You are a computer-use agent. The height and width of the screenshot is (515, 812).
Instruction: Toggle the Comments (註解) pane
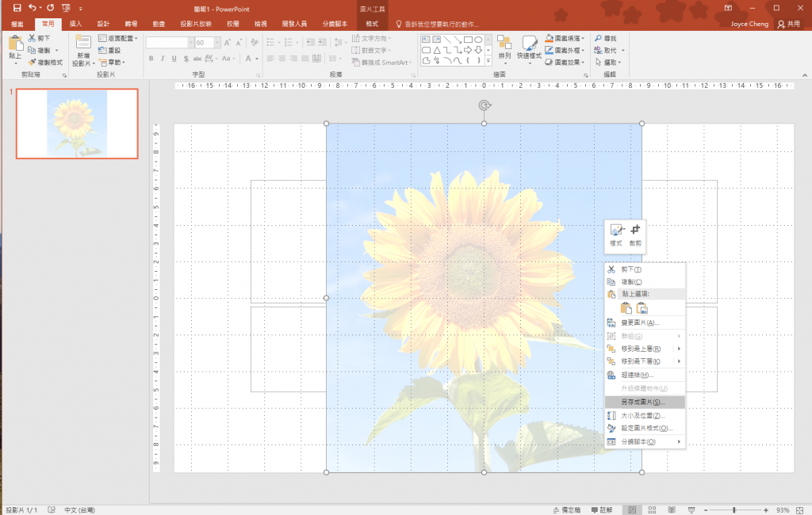tap(601, 509)
